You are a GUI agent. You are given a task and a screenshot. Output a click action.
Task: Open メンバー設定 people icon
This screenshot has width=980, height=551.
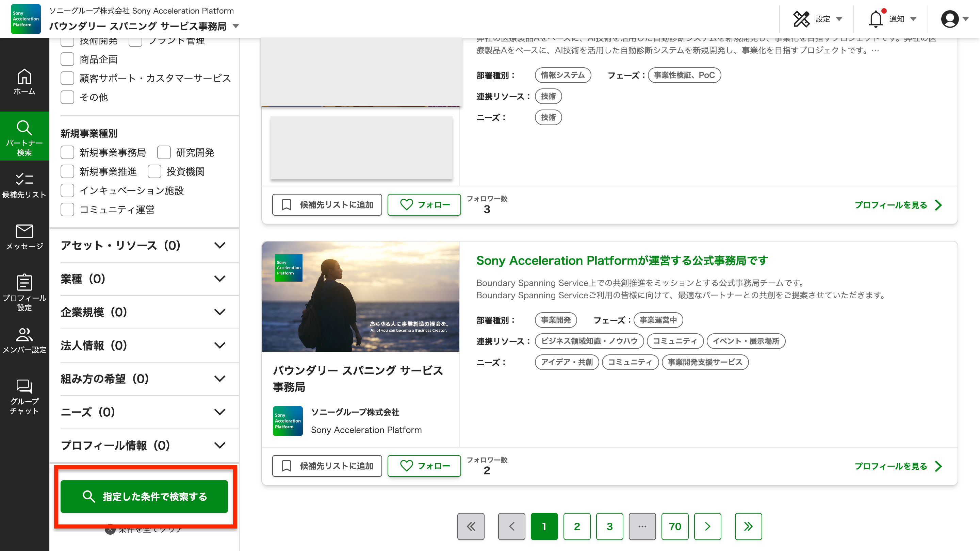[x=24, y=340]
